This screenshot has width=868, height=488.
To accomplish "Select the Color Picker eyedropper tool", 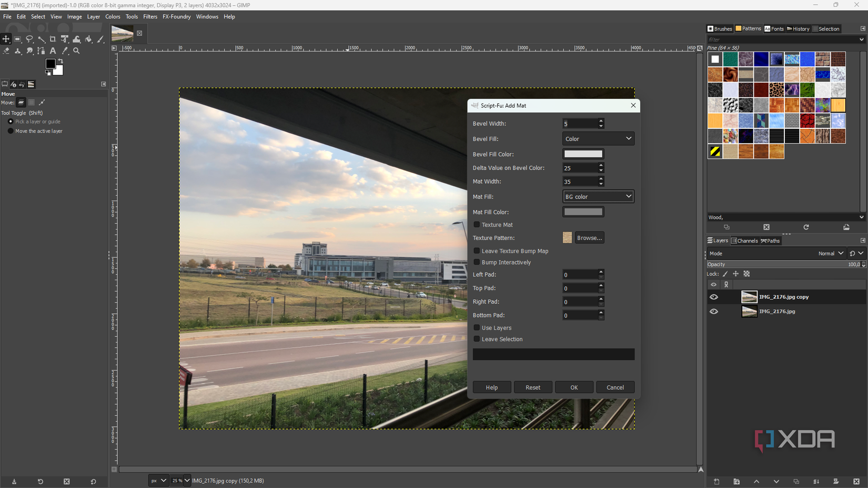I will [x=65, y=51].
